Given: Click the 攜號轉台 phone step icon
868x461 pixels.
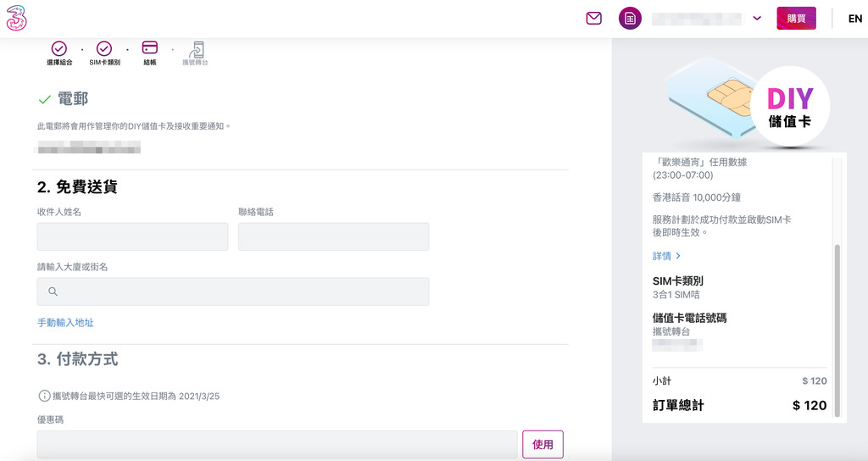Looking at the screenshot, I should (x=196, y=49).
